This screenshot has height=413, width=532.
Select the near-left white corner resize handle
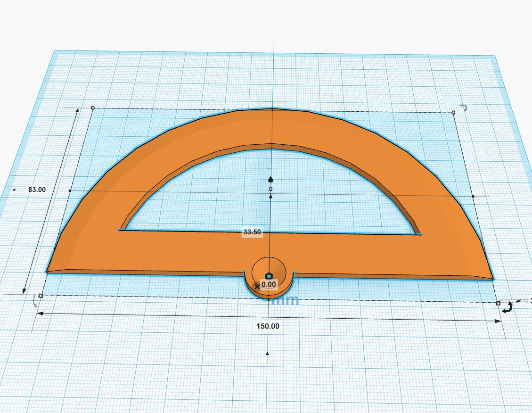(x=41, y=296)
